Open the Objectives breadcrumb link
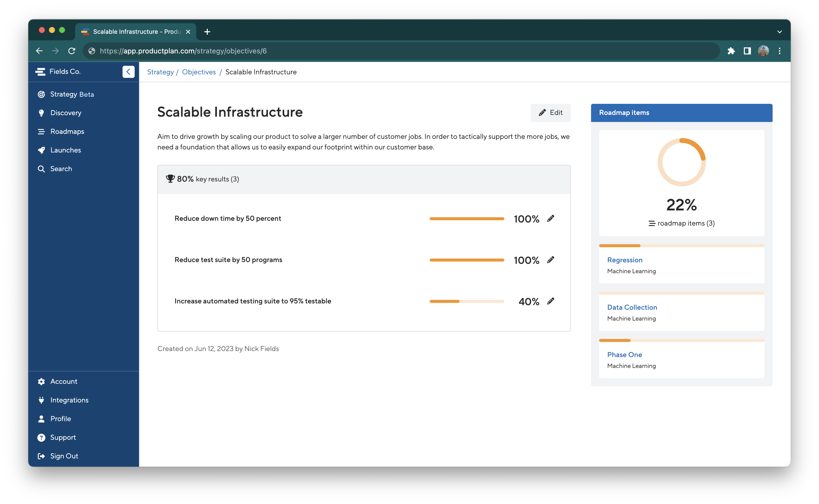819x504 pixels. 199,72
